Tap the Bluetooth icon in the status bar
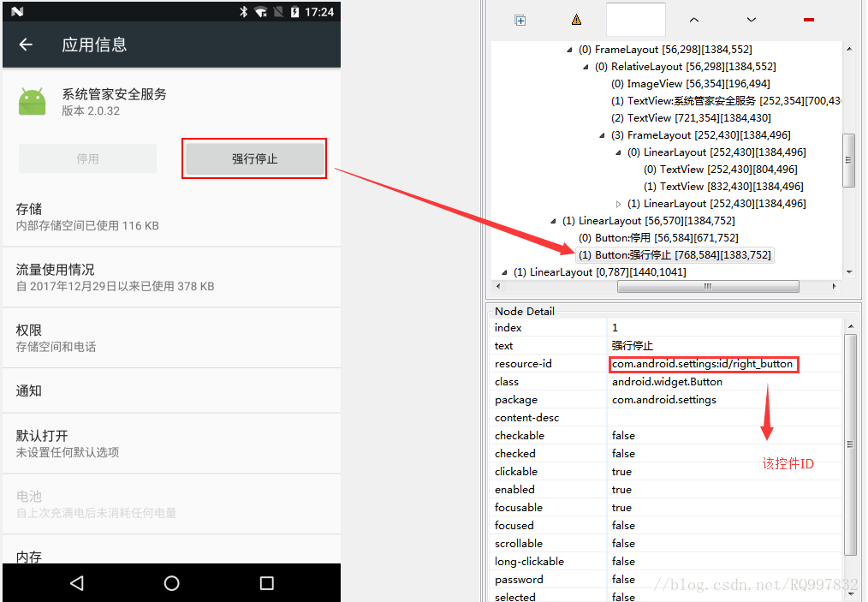This screenshot has width=868, height=602. coord(244,12)
